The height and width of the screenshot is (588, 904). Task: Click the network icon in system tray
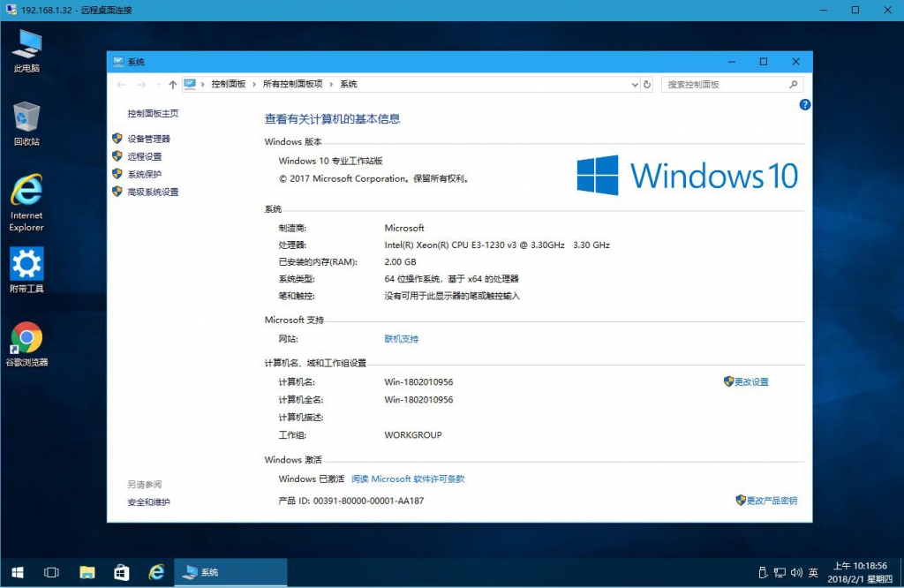click(780, 572)
